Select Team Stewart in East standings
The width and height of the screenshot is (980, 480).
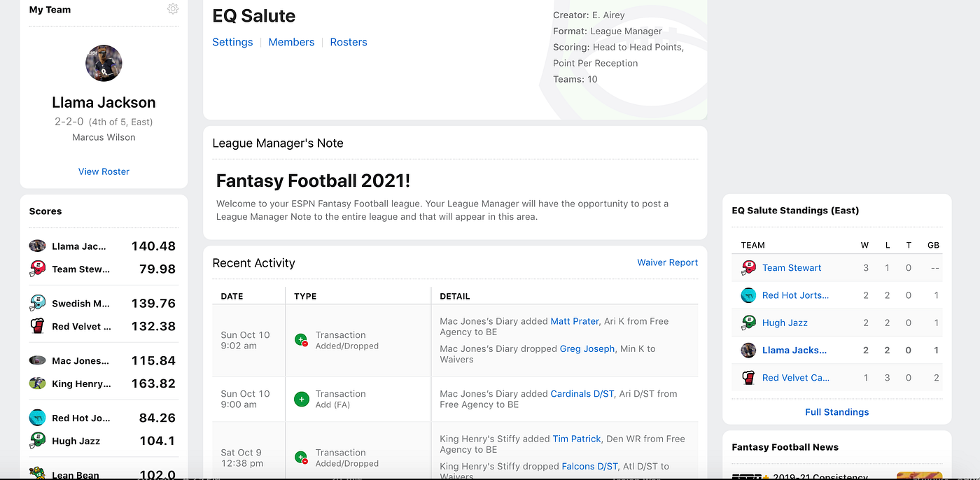click(x=792, y=267)
